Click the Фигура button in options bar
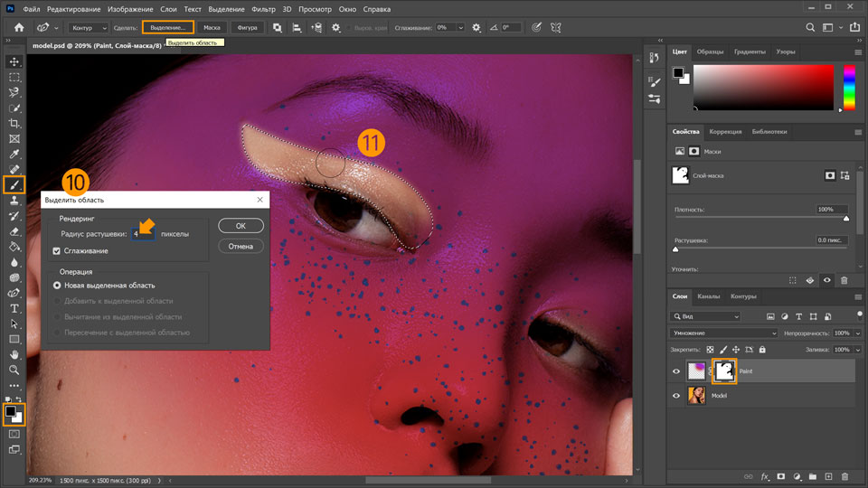 click(x=248, y=28)
